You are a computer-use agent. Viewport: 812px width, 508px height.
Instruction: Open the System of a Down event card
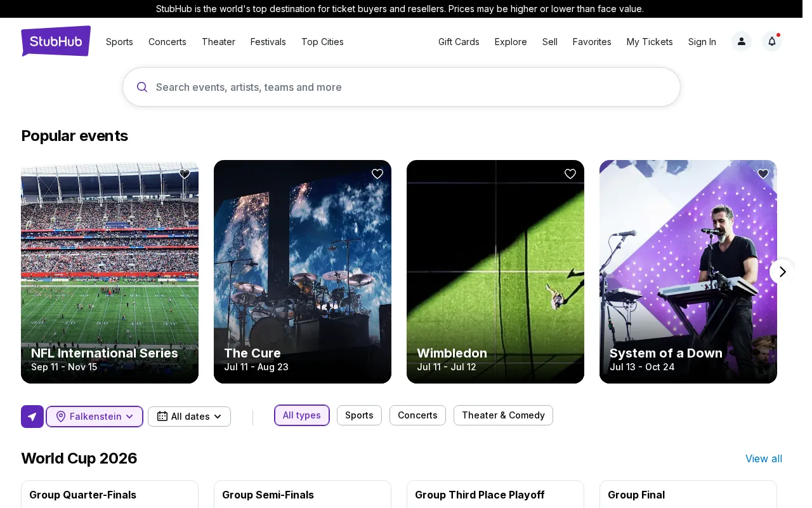pos(688,272)
